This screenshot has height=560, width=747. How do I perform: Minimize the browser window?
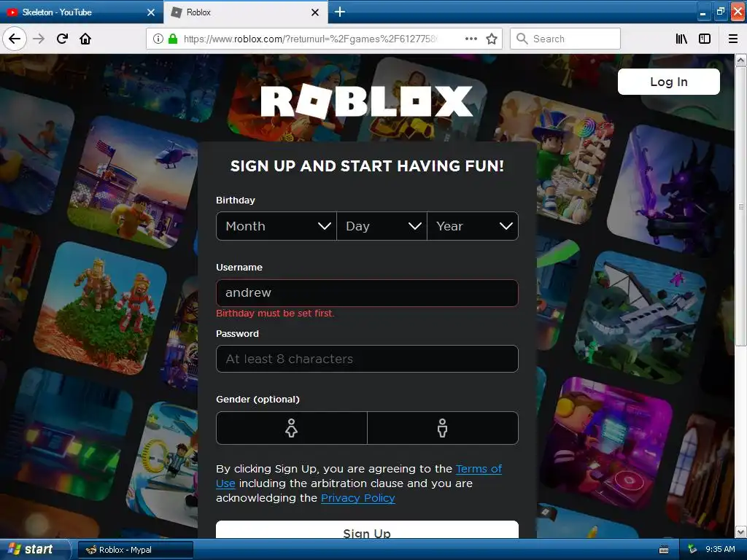pos(703,12)
